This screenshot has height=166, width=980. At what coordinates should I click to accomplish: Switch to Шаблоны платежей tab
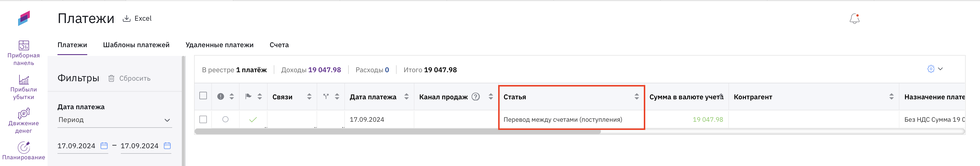[136, 45]
